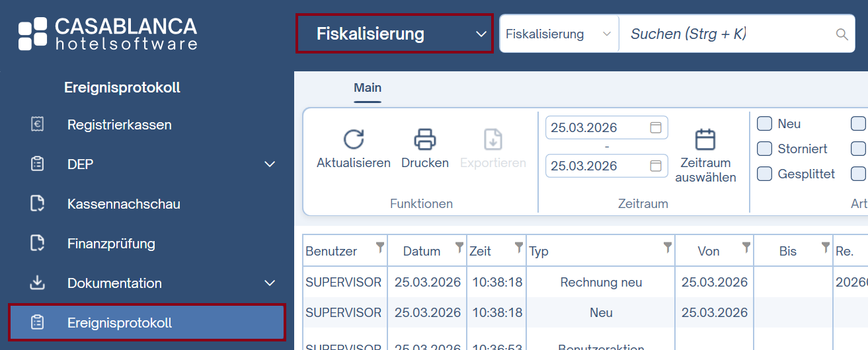Toggle the Storniert checkbox
868x350 pixels.
pyautogui.click(x=764, y=149)
